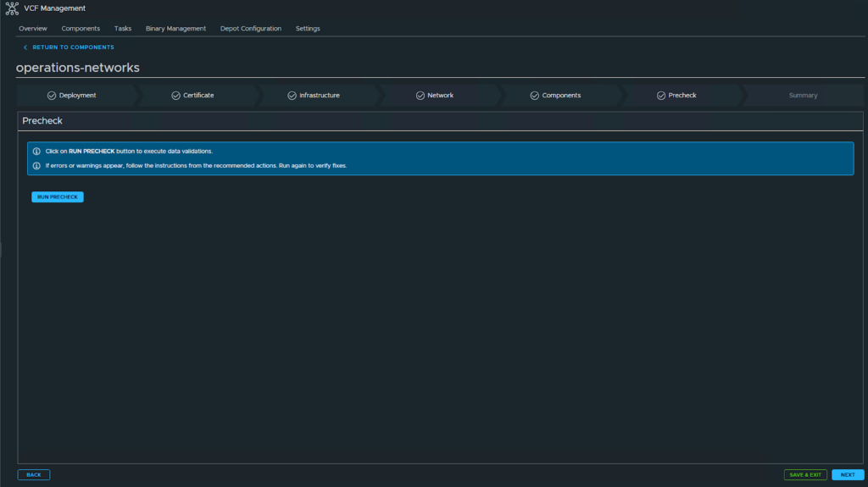Click the Components step checkmark icon
The image size is (868, 487).
click(534, 96)
